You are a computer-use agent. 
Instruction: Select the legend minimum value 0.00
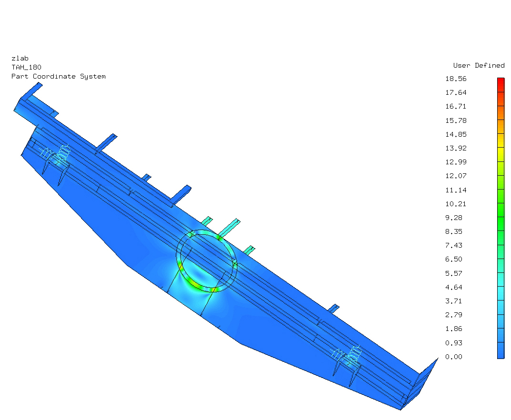coord(454,357)
